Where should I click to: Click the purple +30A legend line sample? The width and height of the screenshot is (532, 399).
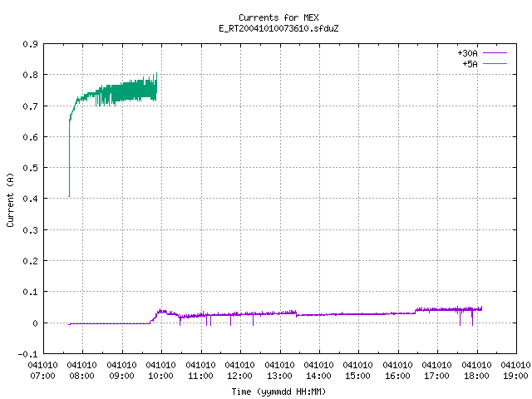[495, 53]
